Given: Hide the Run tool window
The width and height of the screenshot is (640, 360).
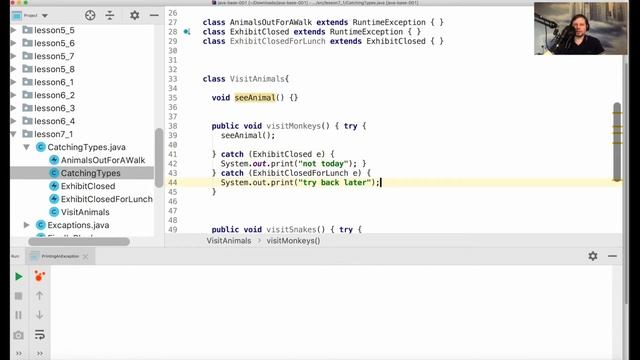Looking at the screenshot, I should 612,256.
